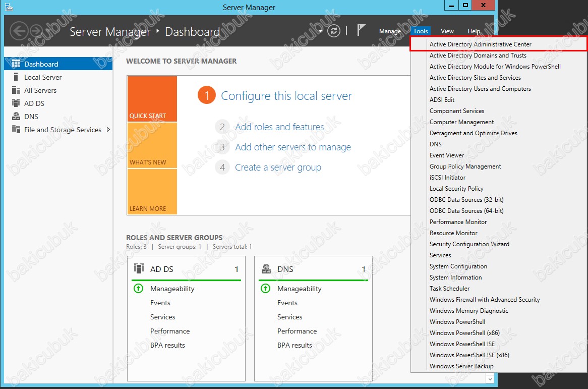Click Add roles and features link
The height and width of the screenshot is (389, 588).
pyautogui.click(x=279, y=127)
